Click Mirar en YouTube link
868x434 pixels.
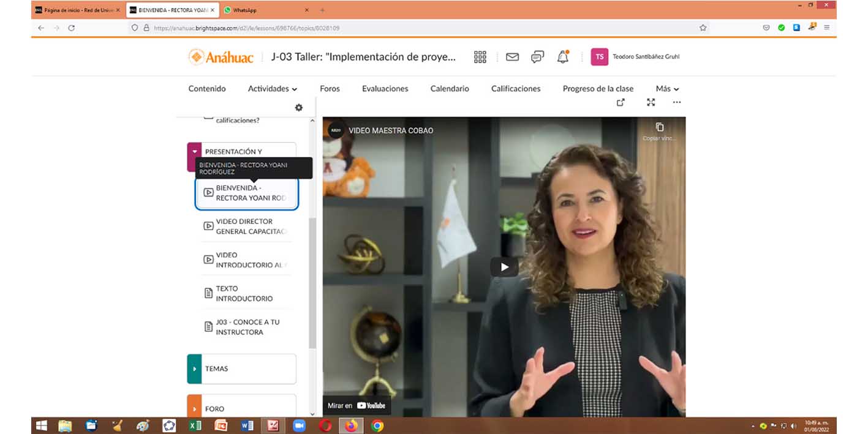[x=357, y=405]
